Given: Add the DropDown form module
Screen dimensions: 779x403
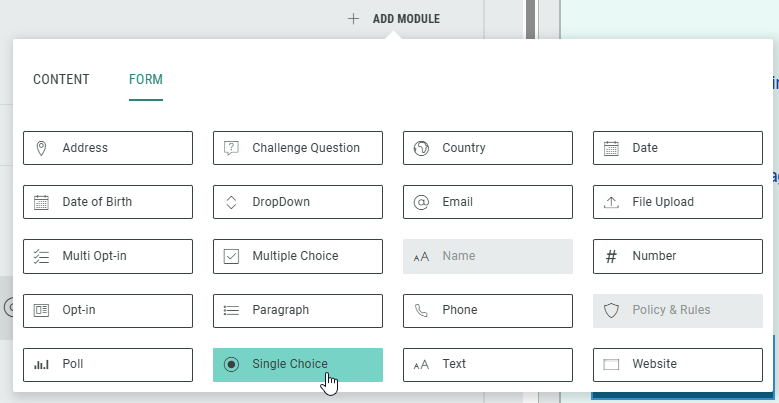Looking at the screenshot, I should [297, 202].
